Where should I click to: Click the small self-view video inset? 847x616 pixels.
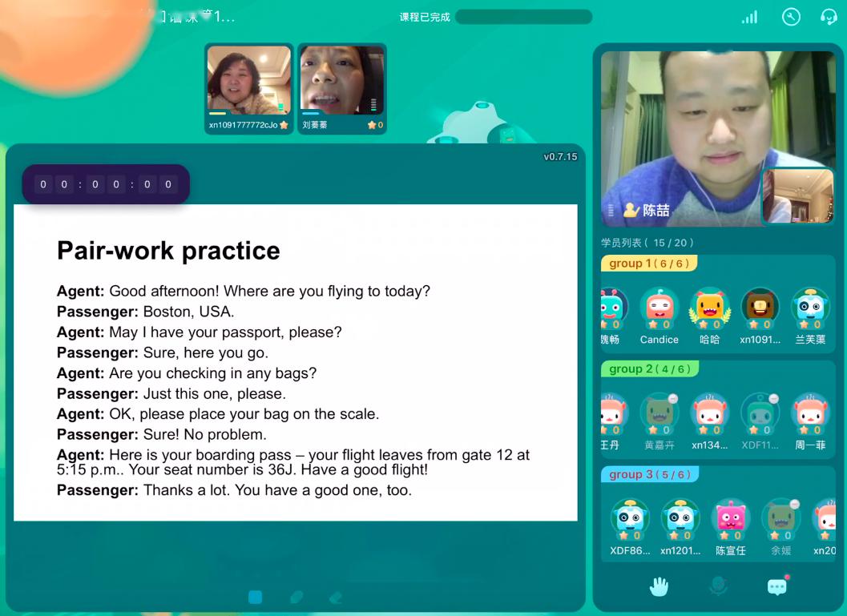798,196
